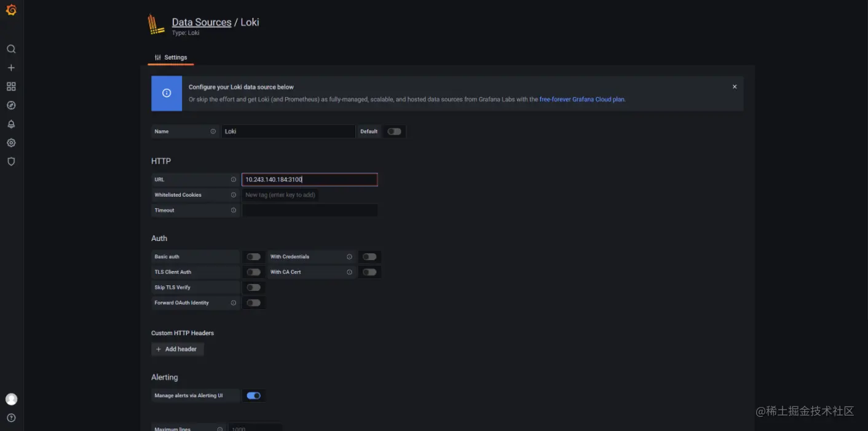This screenshot has width=868, height=431.
Task: Show the Timeout field info icon
Action: 234,210
